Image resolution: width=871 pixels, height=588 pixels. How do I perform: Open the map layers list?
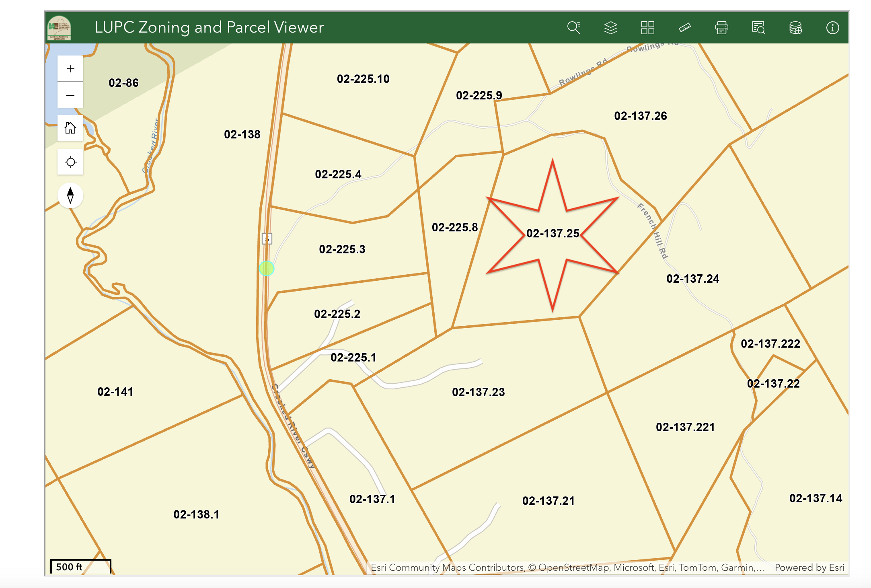[x=610, y=28]
